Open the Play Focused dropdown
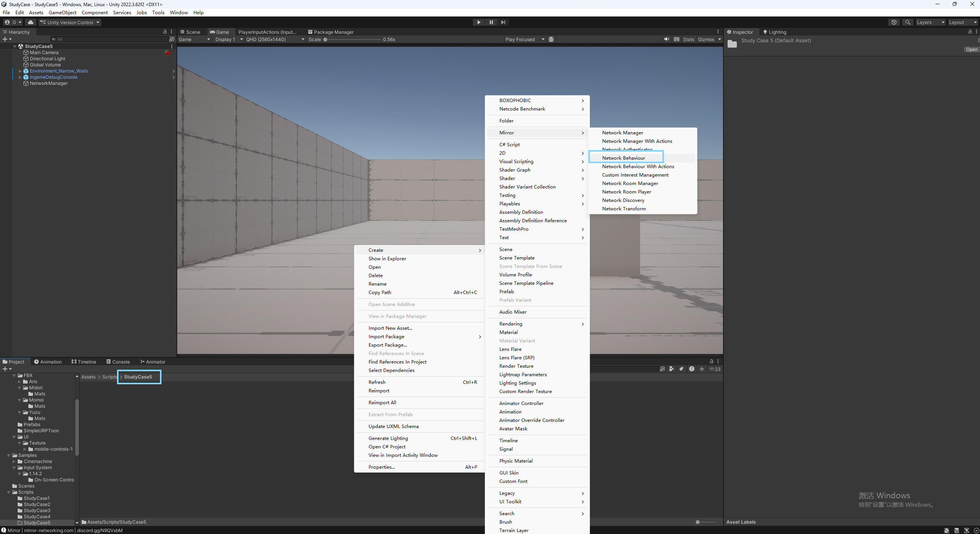Image resolution: width=980 pixels, height=534 pixels. click(x=524, y=39)
